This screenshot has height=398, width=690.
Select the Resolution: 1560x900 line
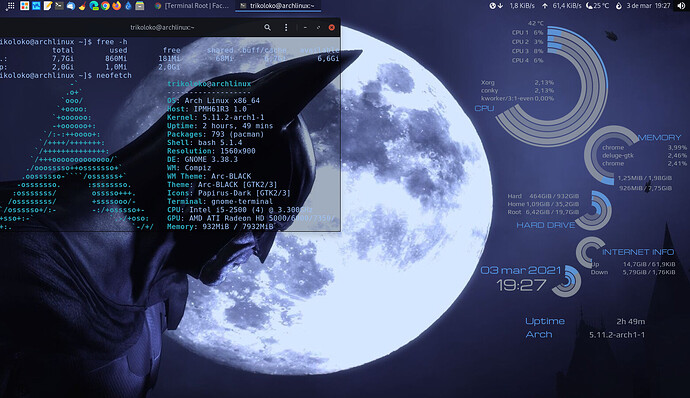(211, 151)
